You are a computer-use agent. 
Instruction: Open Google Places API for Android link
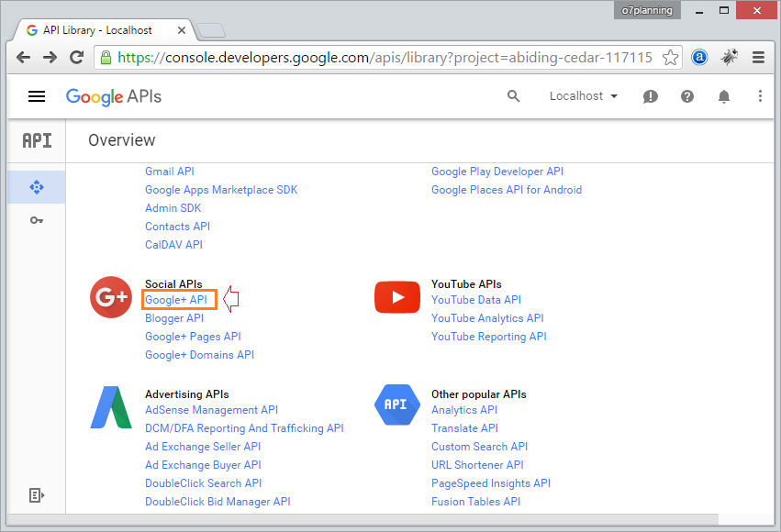[x=507, y=190]
